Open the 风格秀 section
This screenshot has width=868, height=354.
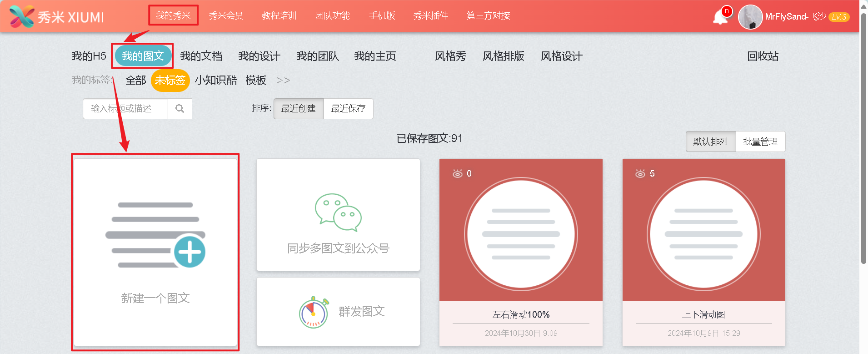click(x=451, y=56)
